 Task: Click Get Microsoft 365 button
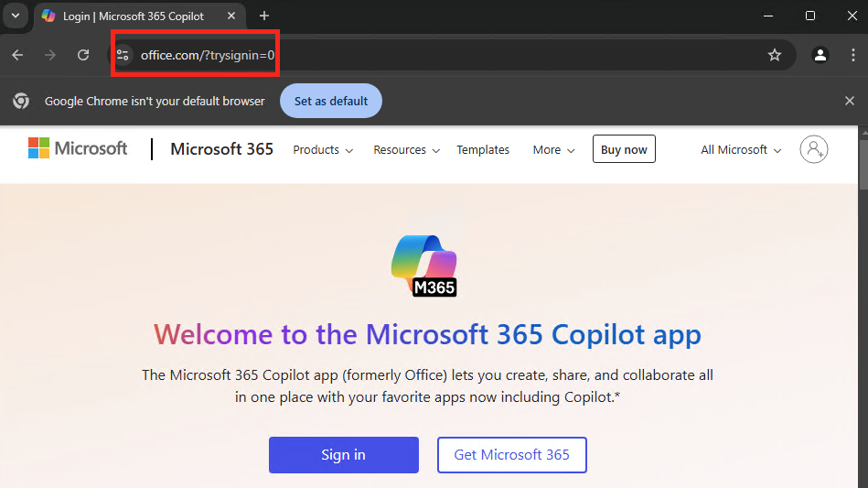(x=512, y=455)
